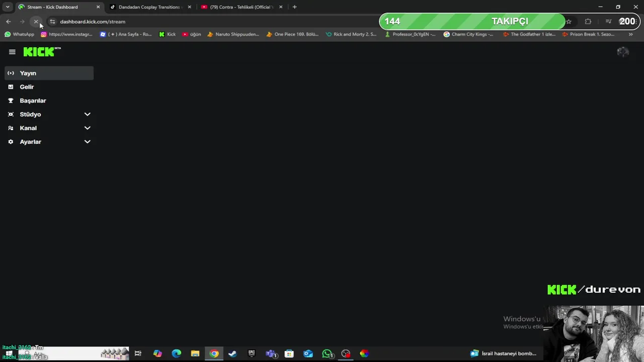The width and height of the screenshot is (644, 362).
Task: Open the öğün YouTube bookmark
Action: tap(191, 34)
